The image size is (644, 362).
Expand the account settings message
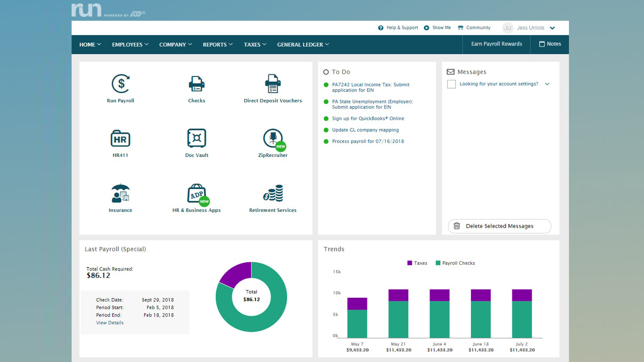(x=547, y=84)
